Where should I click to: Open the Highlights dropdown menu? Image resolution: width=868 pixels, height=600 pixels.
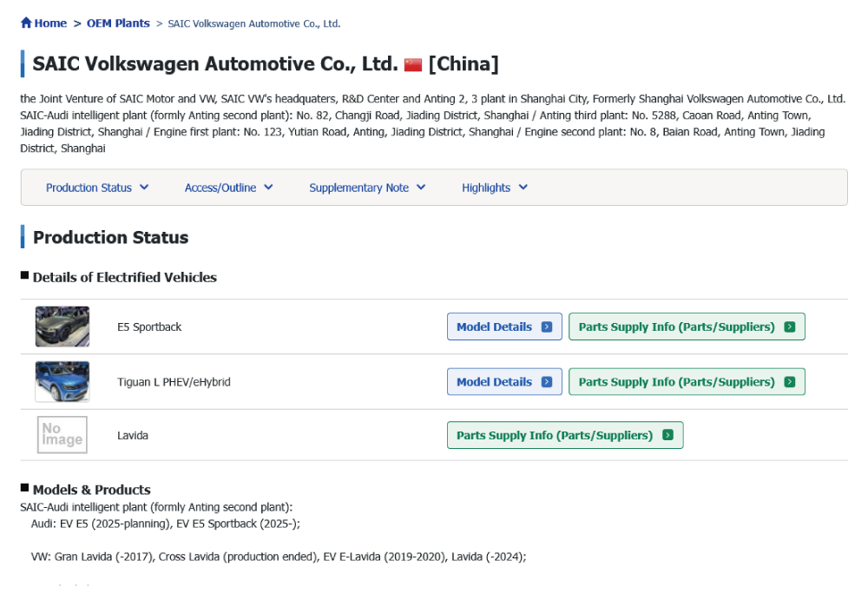coord(523,188)
